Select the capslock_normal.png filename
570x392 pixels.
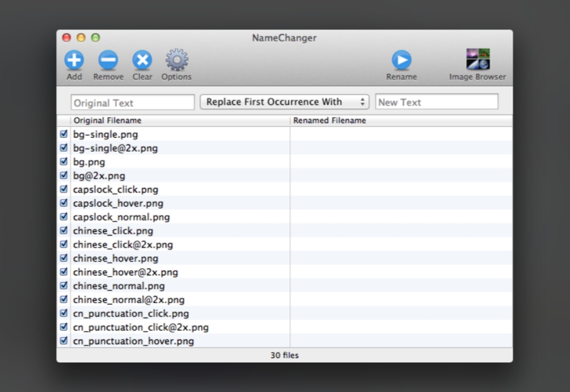[x=121, y=217]
